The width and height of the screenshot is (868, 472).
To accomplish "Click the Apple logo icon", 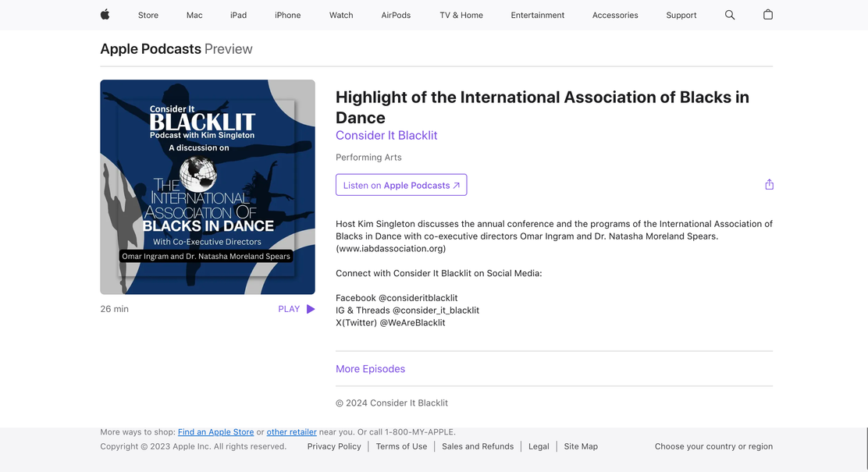I will pyautogui.click(x=105, y=14).
